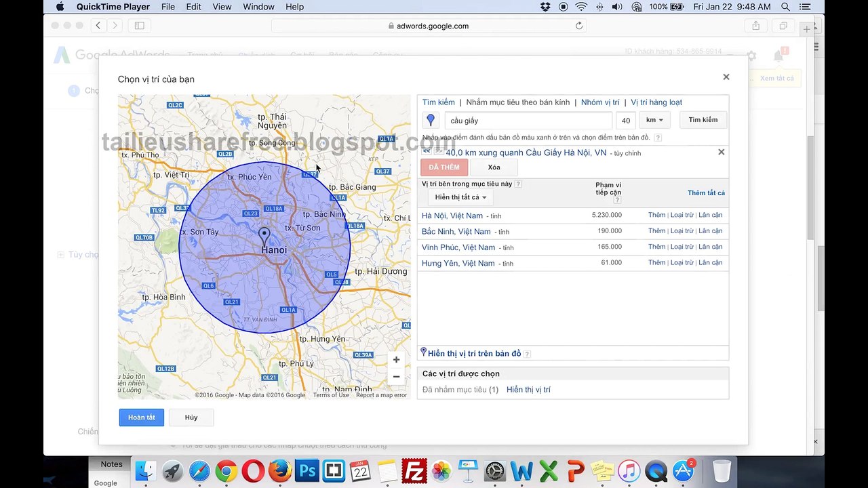Click 'Loại trừ' for Bắc Ninh, Việt Nam

682,231
